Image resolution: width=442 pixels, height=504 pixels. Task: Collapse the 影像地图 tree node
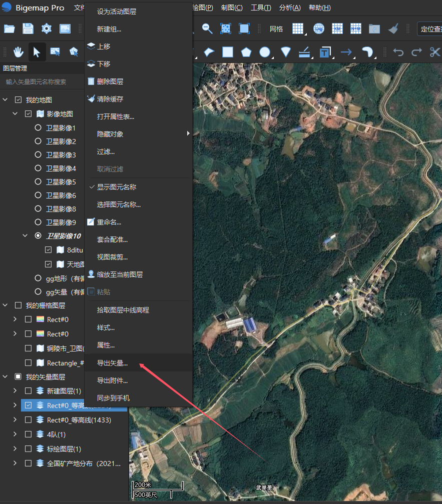click(15, 113)
